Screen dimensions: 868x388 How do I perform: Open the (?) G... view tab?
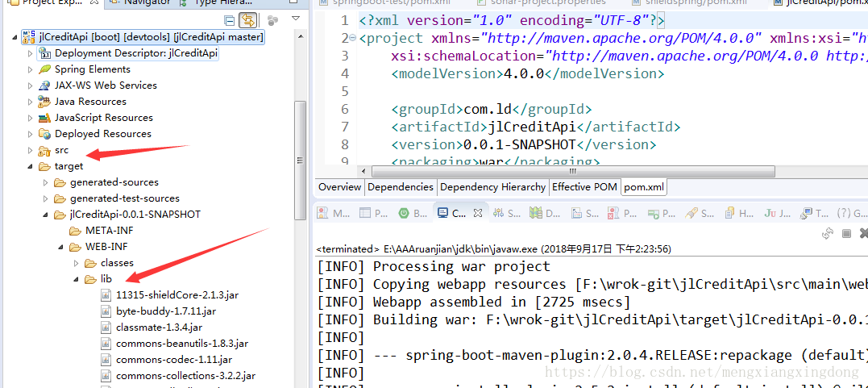tap(851, 213)
